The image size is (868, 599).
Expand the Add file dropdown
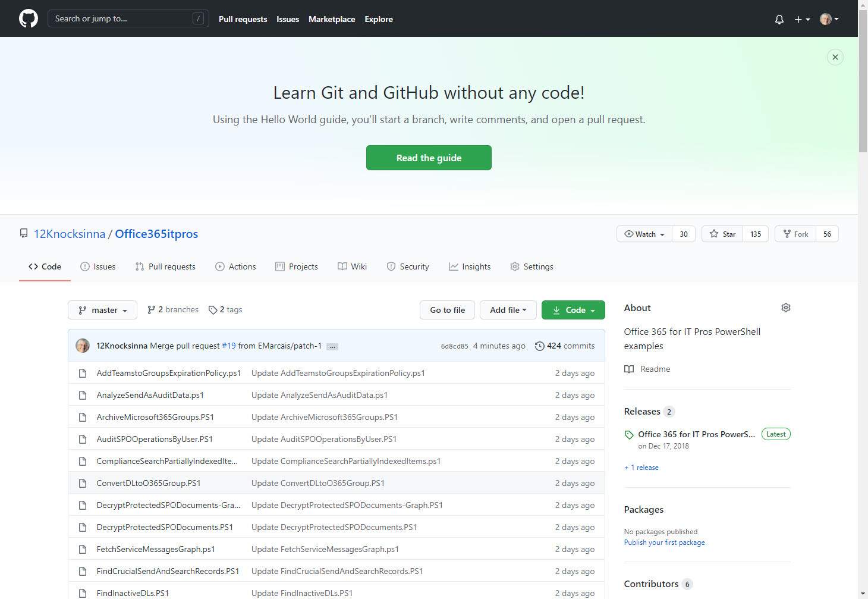[x=508, y=310]
